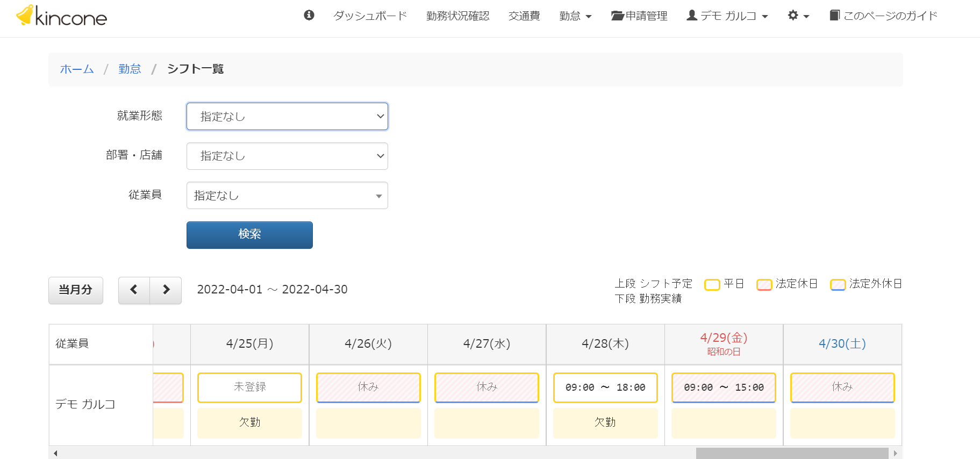Go to 勤怠 breadcrumb link
This screenshot has width=980, height=459.
click(x=130, y=69)
